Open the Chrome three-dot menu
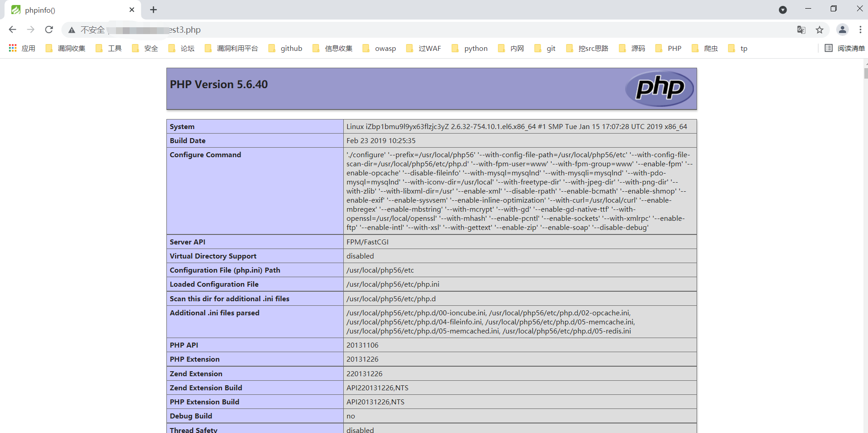The height and width of the screenshot is (433, 868). 860,30
